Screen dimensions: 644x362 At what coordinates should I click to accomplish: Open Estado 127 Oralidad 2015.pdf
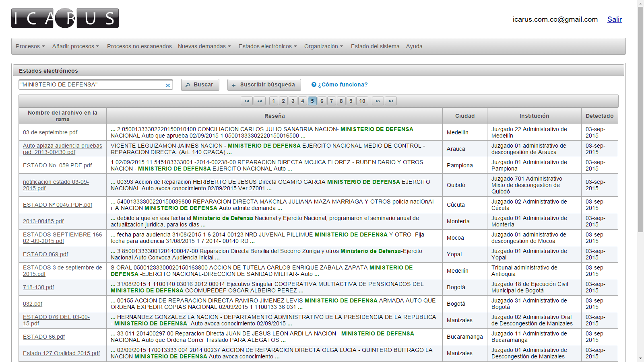[x=61, y=353]
